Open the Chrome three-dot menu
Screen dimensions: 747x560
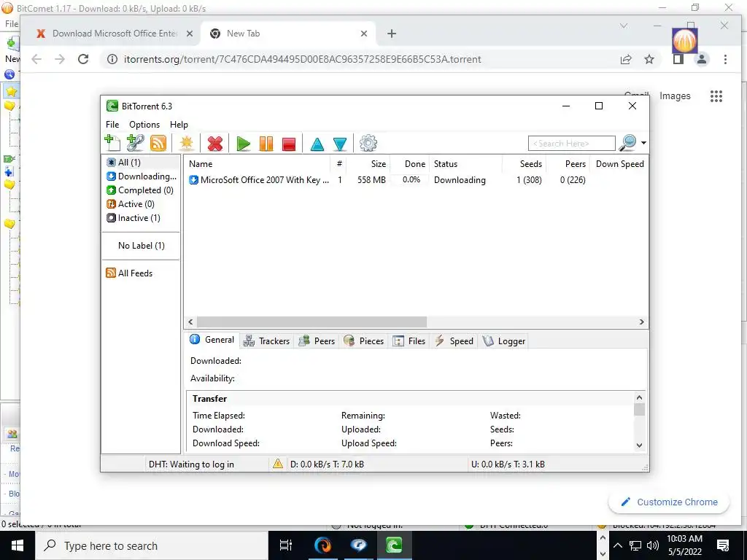tap(725, 59)
